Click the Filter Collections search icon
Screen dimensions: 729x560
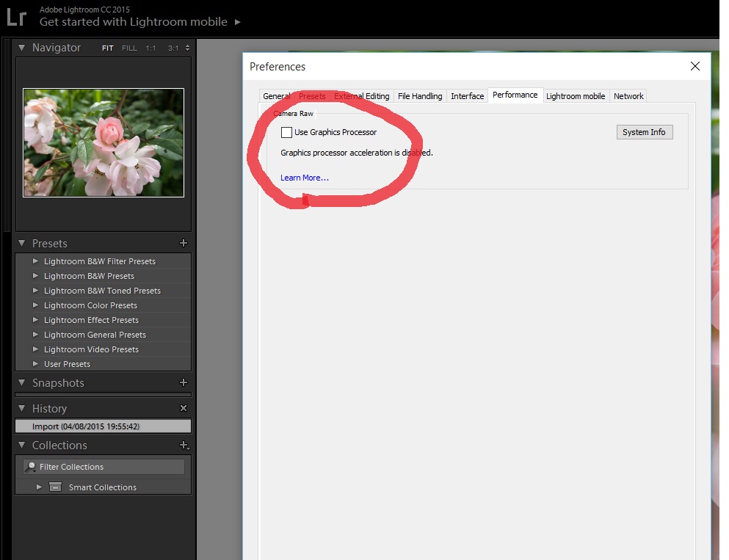31,467
